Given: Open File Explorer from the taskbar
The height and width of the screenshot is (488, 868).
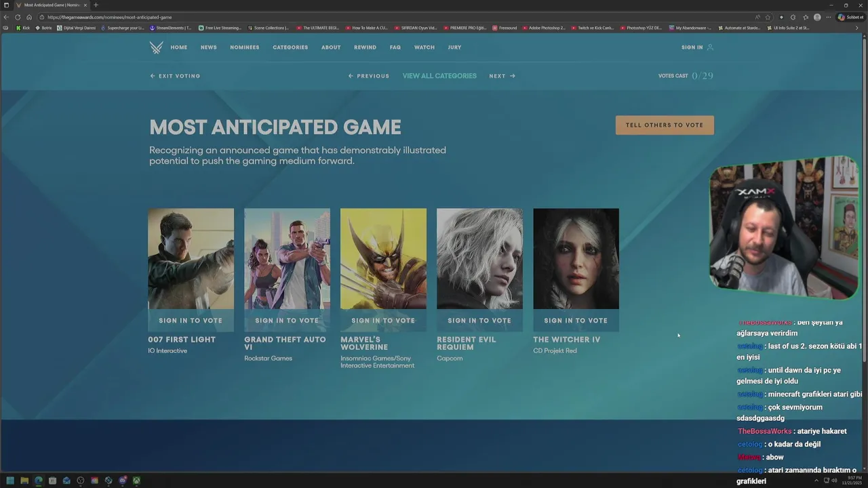Looking at the screenshot, I should 24,481.
